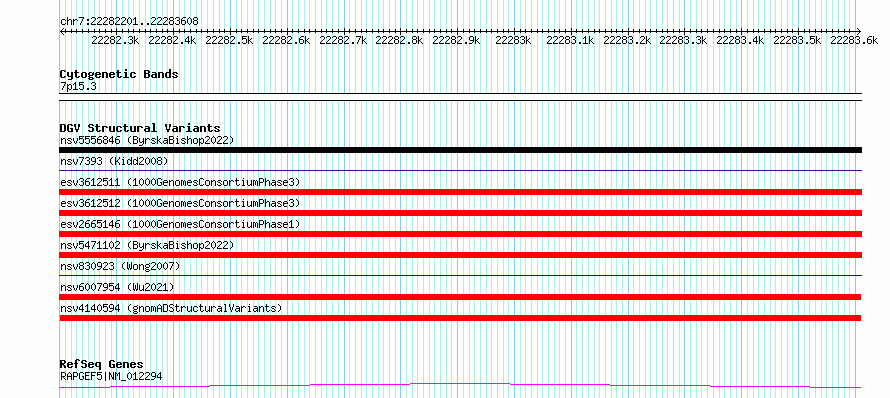Click the 22283.2k ruler tick label
This screenshot has width=890, height=398.
[627, 40]
